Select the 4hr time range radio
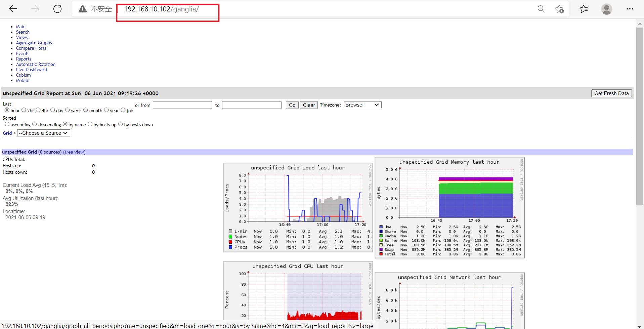Screen dimensions: 644x329 click(x=38, y=110)
